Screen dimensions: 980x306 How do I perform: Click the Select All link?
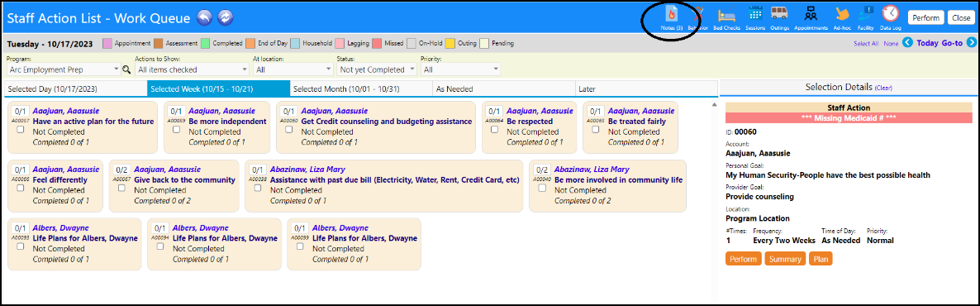coord(866,44)
